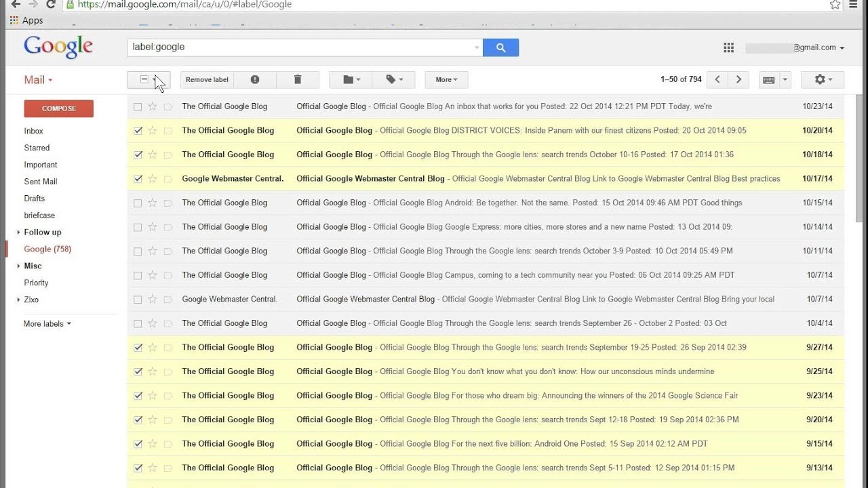Uncheck Webmaster Central Best practices email
Screen dimensions: 868x488
point(138,179)
